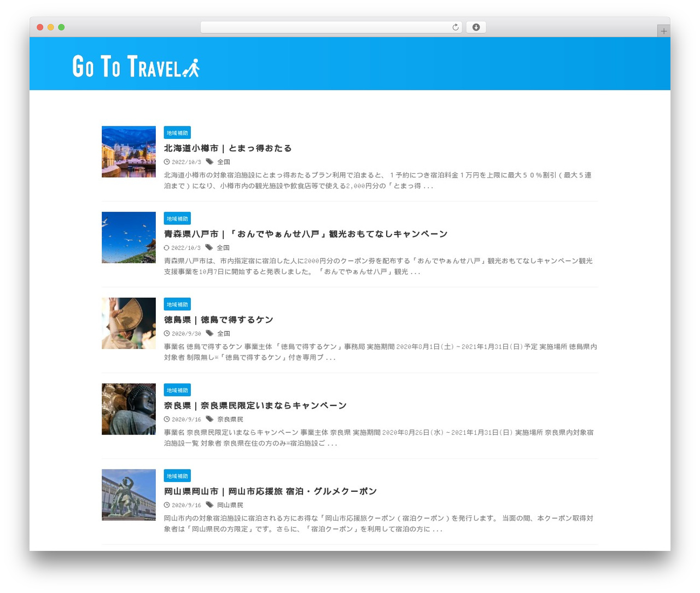Open the 徳島県 徳島で得するケン article title

click(219, 320)
